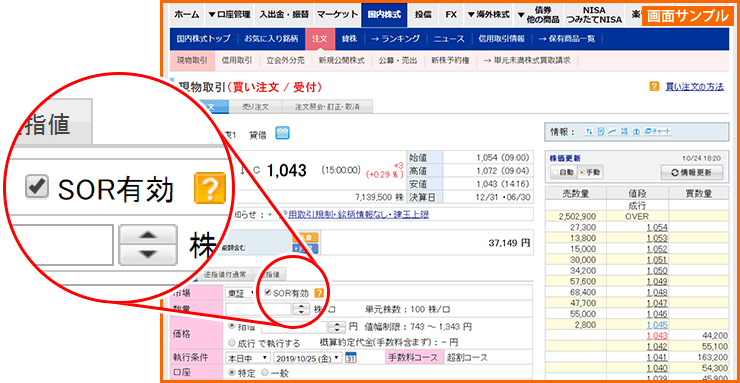Select 新規公開株式 in the pink submenu
Viewport: 740px width, 383px height.
click(341, 60)
